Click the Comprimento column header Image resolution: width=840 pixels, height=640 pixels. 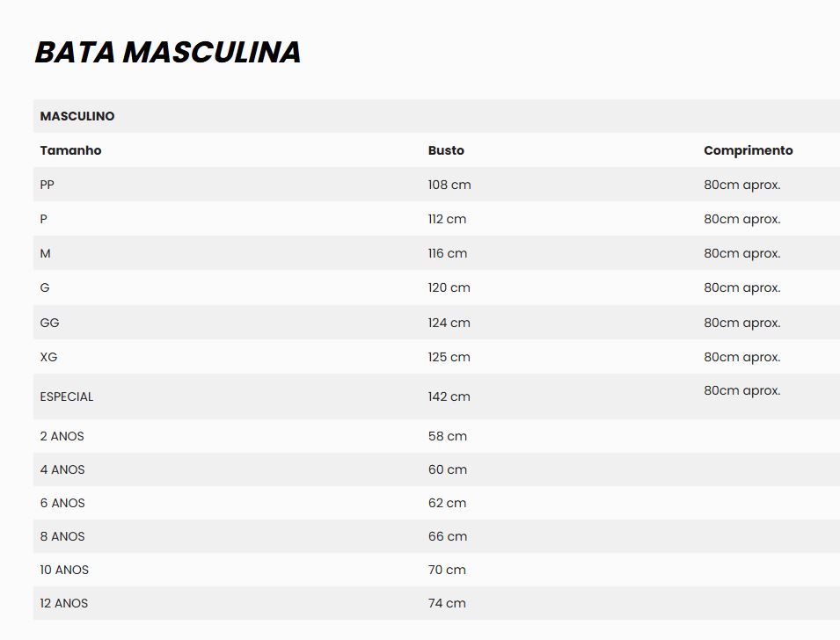pyautogui.click(x=748, y=150)
